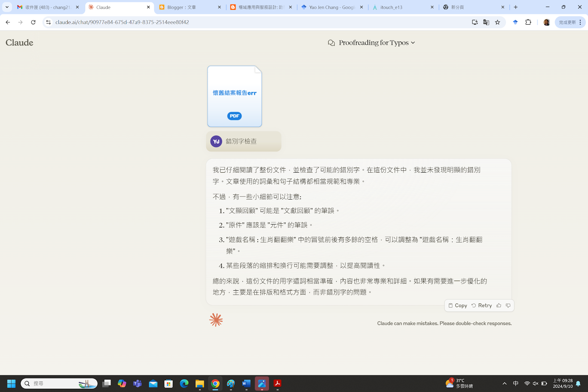Switch to the Yao Jen Chang tab
The height and width of the screenshot is (392, 588).
[x=332, y=7]
